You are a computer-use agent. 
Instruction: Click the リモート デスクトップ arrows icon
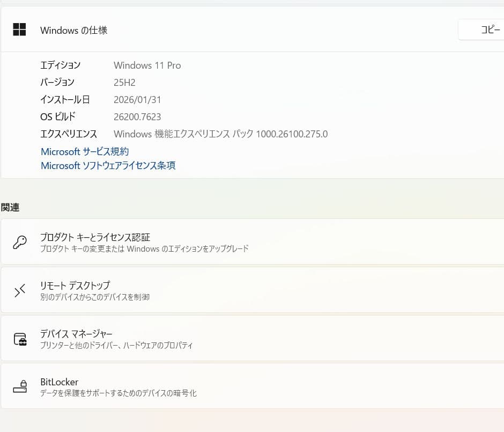tap(20, 290)
